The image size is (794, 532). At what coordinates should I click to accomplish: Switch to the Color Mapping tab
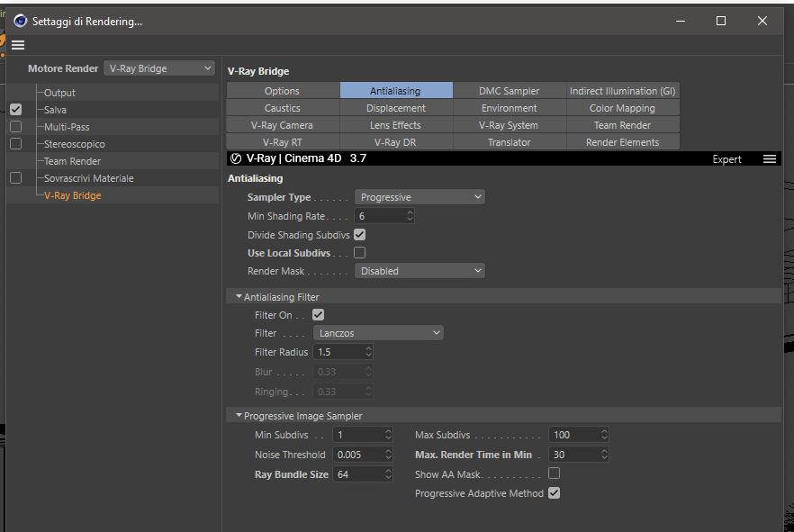[623, 108]
